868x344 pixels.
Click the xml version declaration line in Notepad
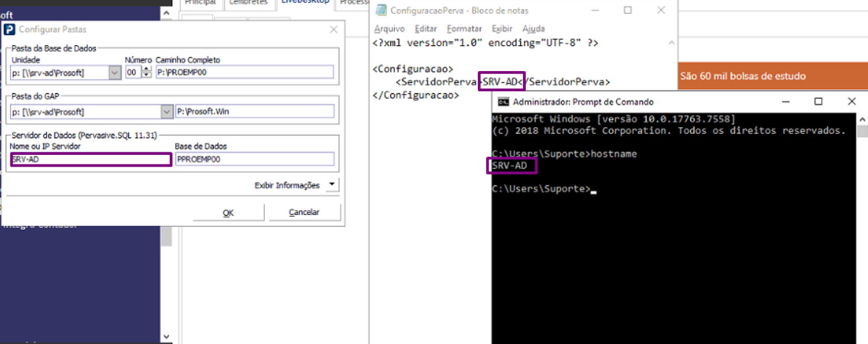pyautogui.click(x=485, y=43)
